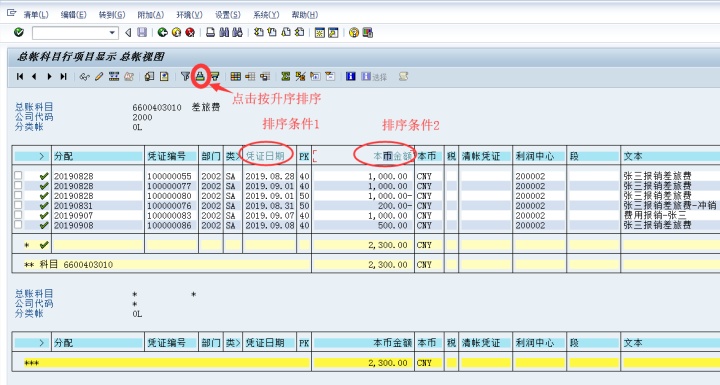Open the 附加(A) menu

pyautogui.click(x=151, y=15)
